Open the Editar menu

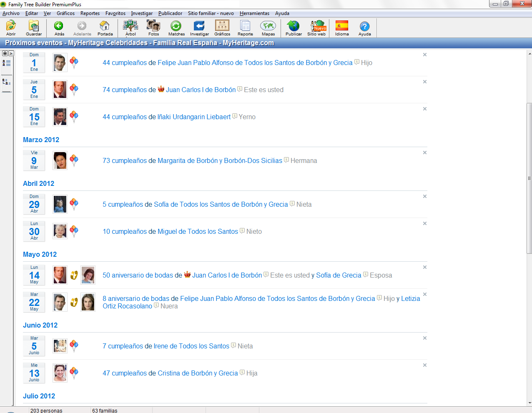32,13
